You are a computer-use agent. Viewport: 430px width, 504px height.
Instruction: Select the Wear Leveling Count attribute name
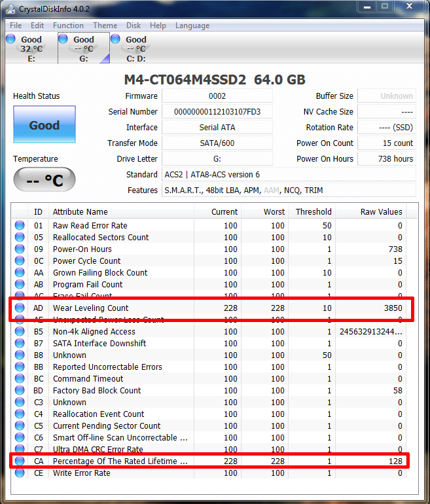[90, 308]
